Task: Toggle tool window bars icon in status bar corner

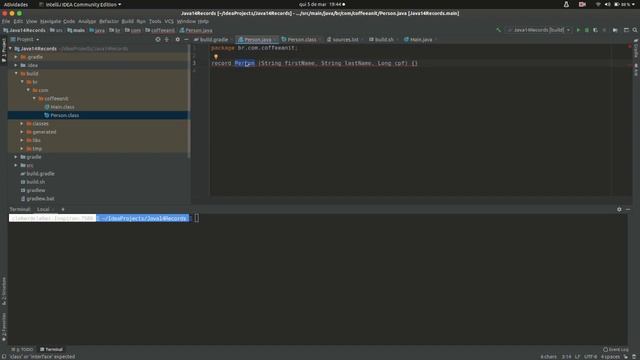Action: pyautogui.click(x=4, y=356)
